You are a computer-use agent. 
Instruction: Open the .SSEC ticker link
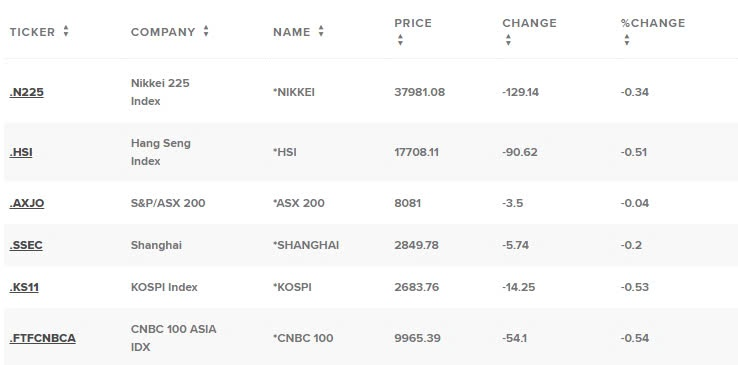(x=26, y=245)
